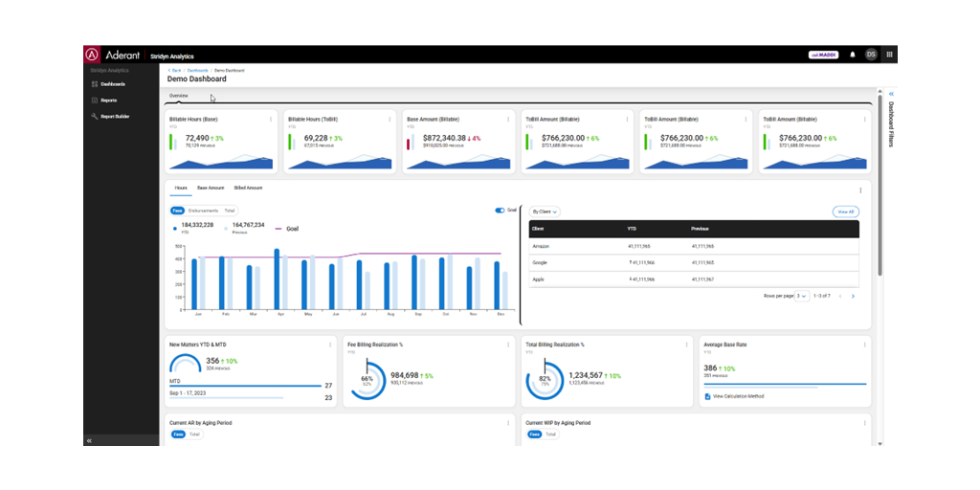980x490 pixels.
Task: Open the apps grid menu
Action: coord(889,55)
